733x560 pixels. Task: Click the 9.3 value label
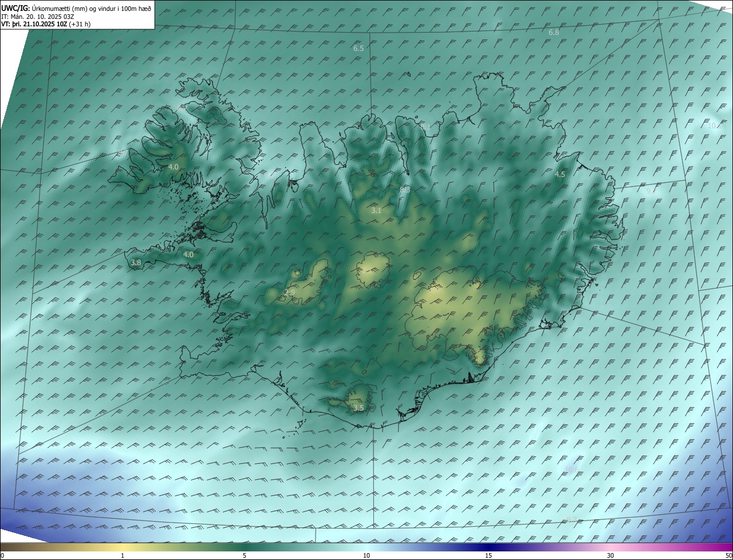(571, 520)
